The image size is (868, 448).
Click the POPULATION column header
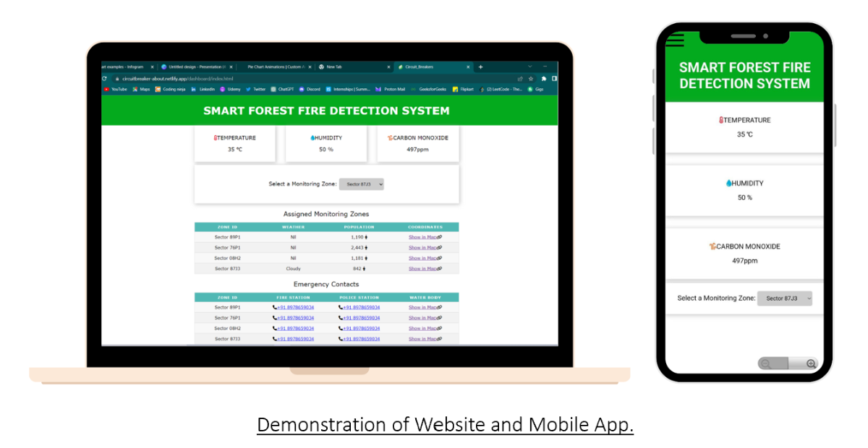click(359, 227)
